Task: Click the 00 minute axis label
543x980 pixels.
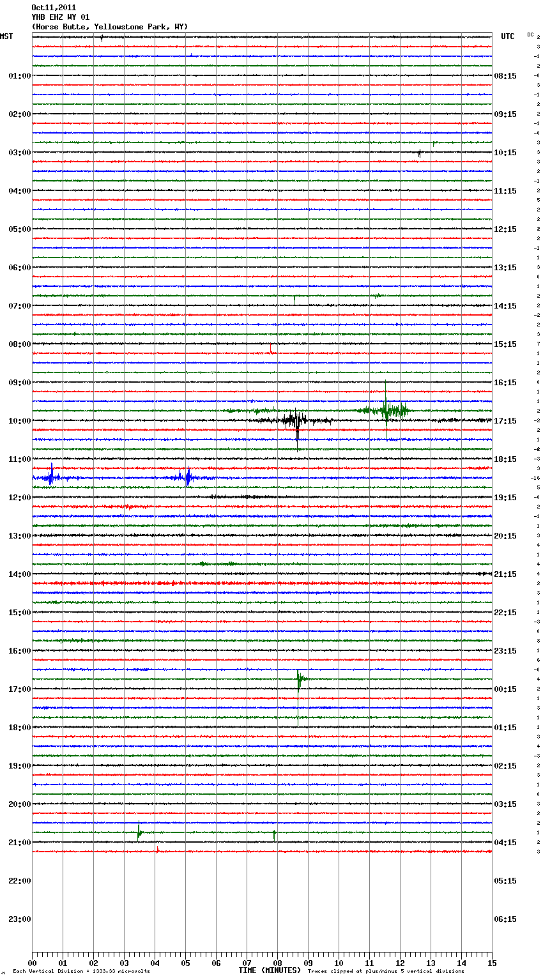Action: [x=32, y=963]
